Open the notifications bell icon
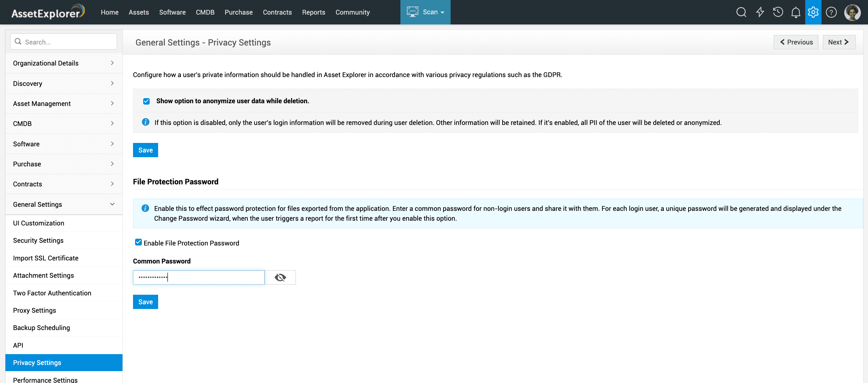 click(795, 13)
